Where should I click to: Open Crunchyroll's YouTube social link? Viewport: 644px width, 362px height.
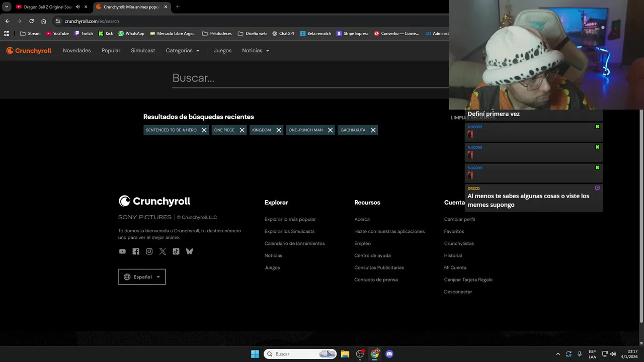click(x=122, y=251)
